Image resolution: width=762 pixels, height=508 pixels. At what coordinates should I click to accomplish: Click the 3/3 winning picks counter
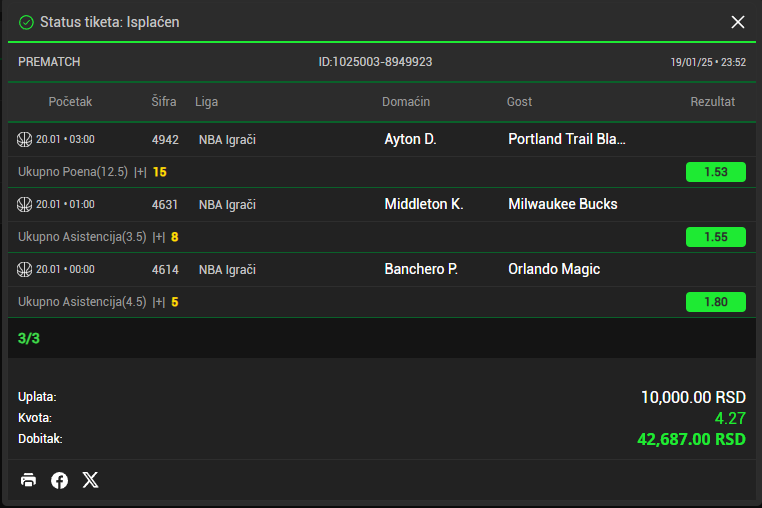tap(29, 338)
